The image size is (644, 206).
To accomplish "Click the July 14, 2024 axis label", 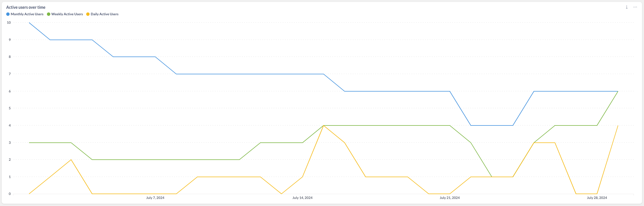I will click(x=302, y=198).
